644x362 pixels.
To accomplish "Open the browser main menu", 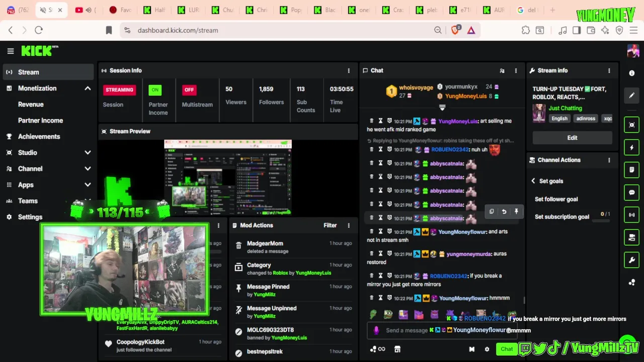I will coord(633,30).
